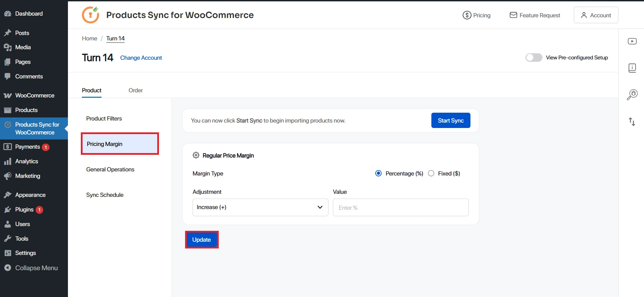Click the Turn 14 breadcrumb link
The image size is (644, 297).
(x=115, y=38)
